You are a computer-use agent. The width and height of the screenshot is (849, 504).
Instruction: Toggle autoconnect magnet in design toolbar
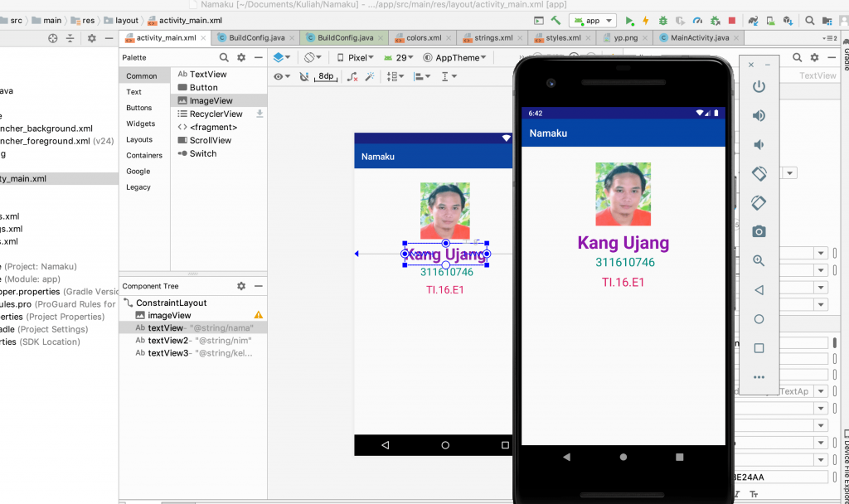pyautogui.click(x=303, y=76)
